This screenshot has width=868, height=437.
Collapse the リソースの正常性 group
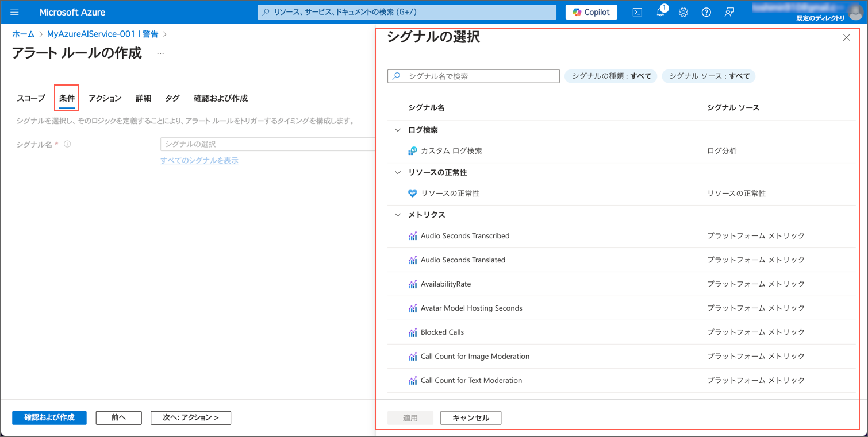pyautogui.click(x=398, y=173)
